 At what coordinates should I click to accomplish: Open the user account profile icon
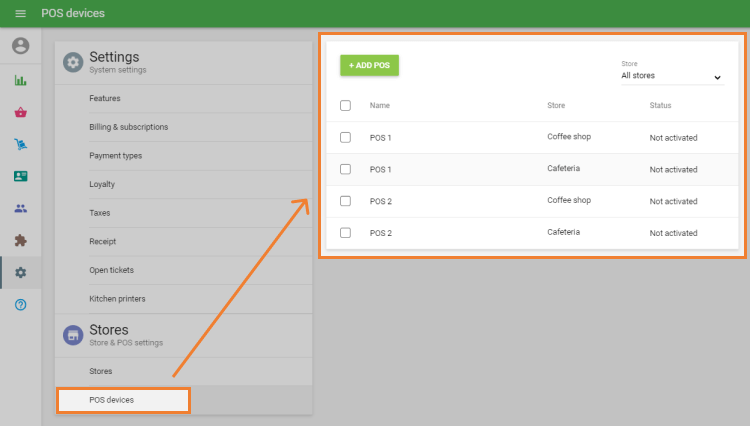click(21, 46)
